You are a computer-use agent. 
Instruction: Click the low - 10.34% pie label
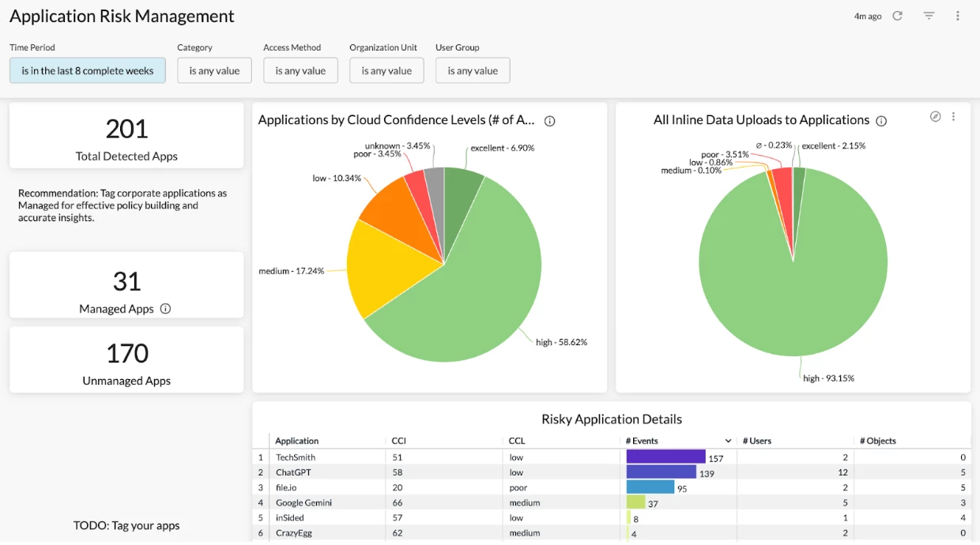pos(337,179)
